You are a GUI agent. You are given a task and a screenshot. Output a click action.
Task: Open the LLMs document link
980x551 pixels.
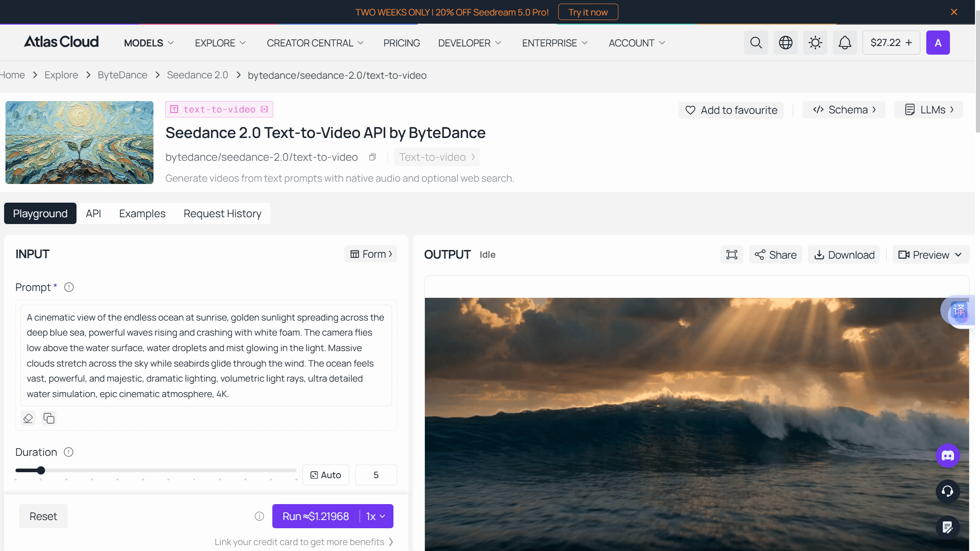click(929, 110)
